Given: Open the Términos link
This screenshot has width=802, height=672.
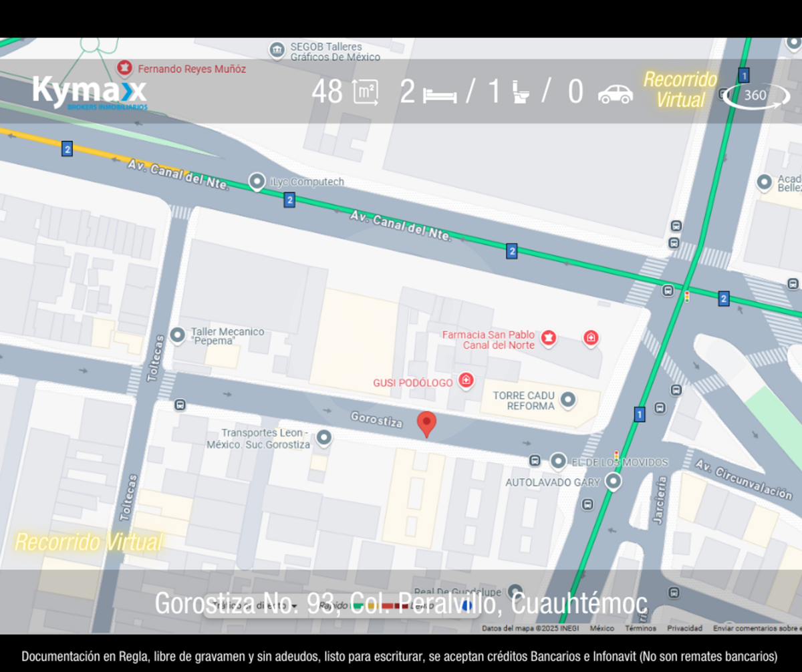Looking at the screenshot, I should coord(641,629).
